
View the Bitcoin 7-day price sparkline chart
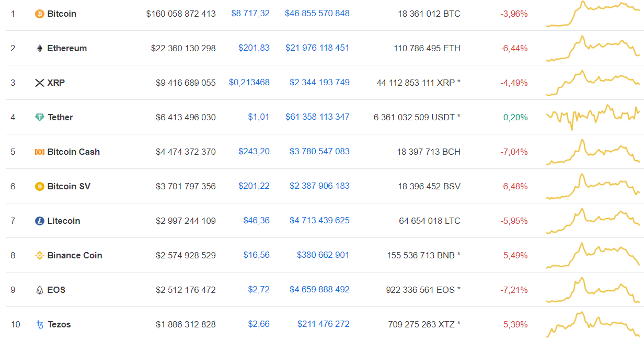[592, 14]
